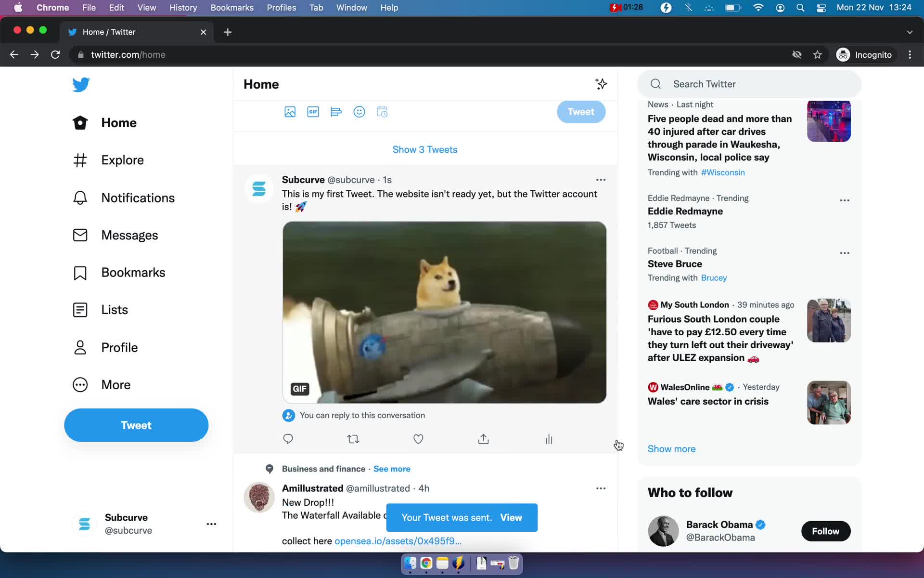Open Notifications from the sidebar

[124, 198]
